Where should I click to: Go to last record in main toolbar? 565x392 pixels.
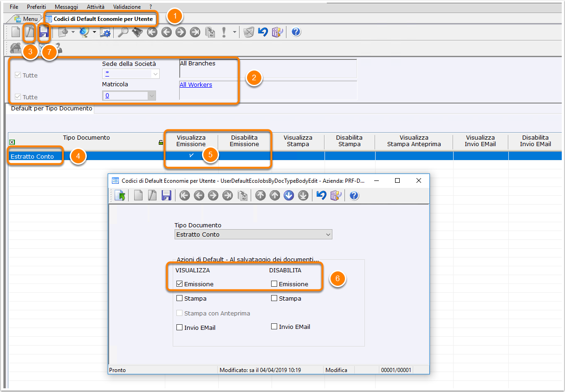[195, 32]
